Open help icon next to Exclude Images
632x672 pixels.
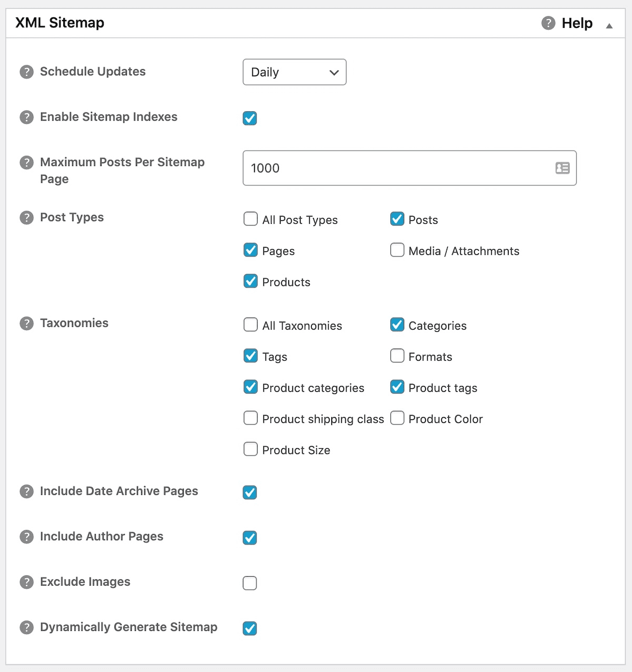click(x=26, y=582)
